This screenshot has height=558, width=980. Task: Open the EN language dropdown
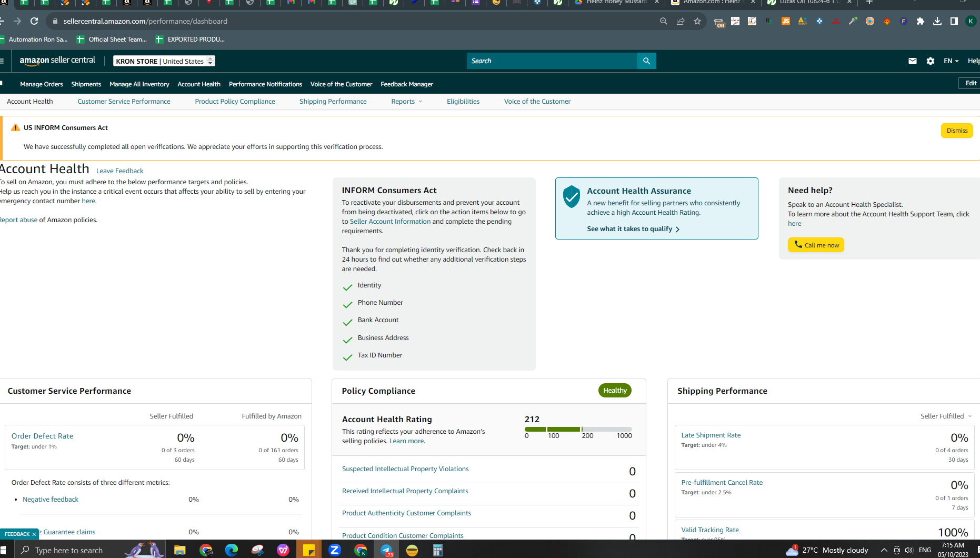tap(951, 61)
